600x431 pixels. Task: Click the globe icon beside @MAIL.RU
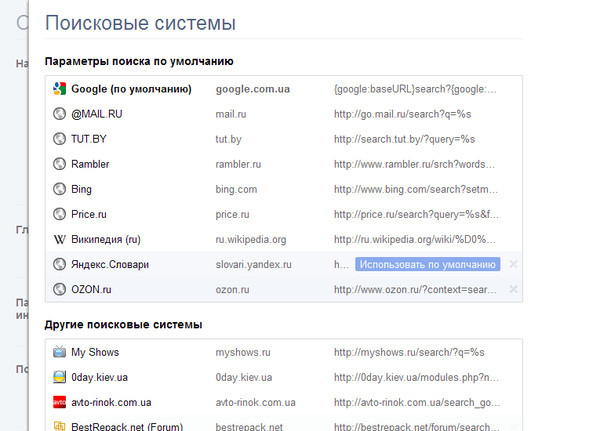pyautogui.click(x=59, y=114)
